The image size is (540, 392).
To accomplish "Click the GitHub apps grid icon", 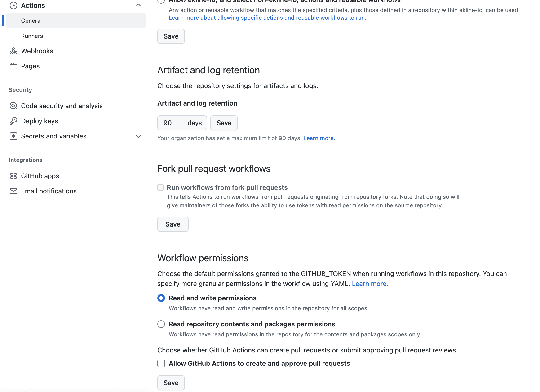I will (13, 176).
